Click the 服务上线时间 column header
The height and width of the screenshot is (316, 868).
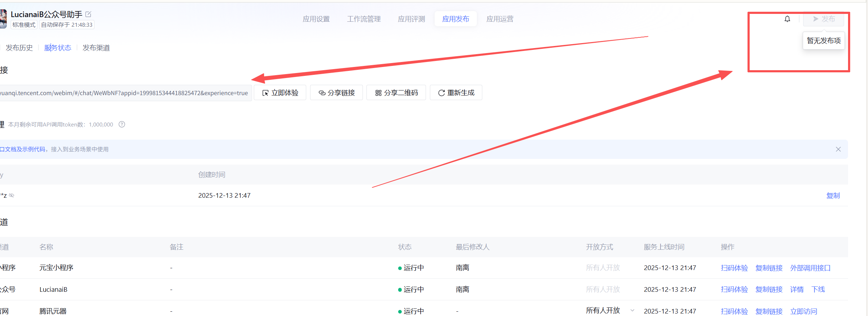(x=664, y=247)
